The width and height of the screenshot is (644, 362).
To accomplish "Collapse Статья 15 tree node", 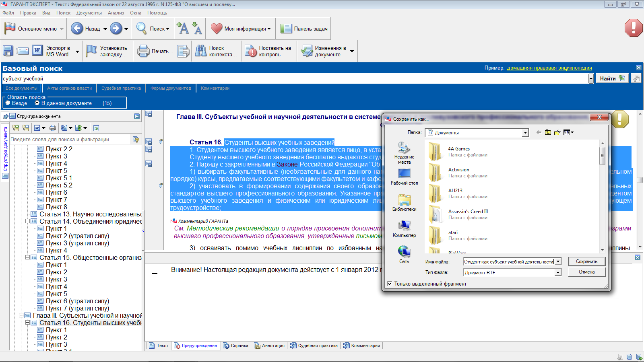I will (28, 257).
